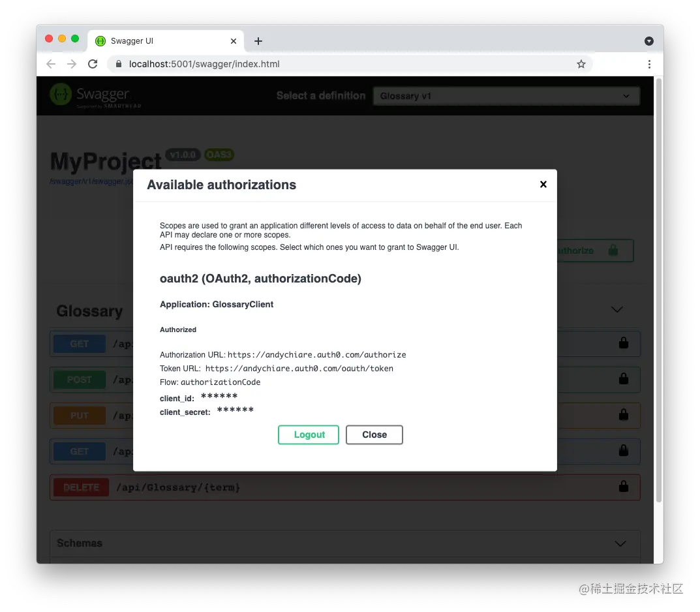700x612 pixels.
Task: Open a new browser tab with the plus button
Action: tap(258, 40)
